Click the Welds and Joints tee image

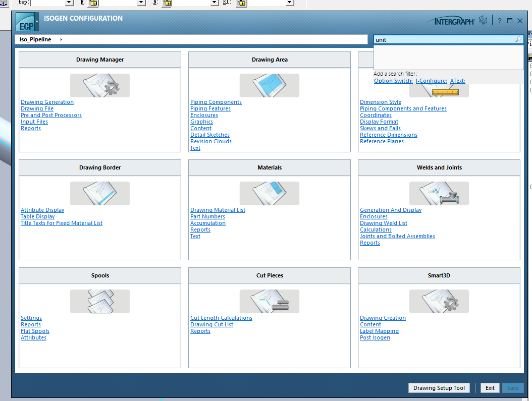(439, 193)
